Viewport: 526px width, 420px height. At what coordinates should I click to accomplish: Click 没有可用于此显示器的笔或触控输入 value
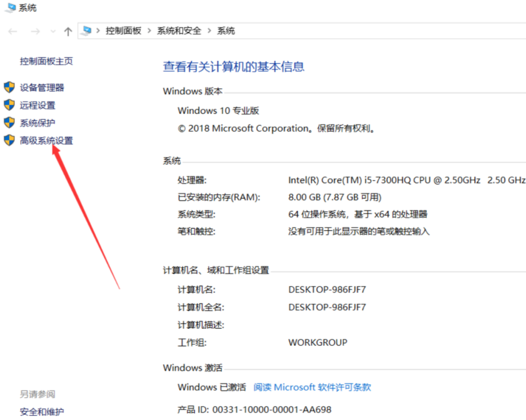359,232
